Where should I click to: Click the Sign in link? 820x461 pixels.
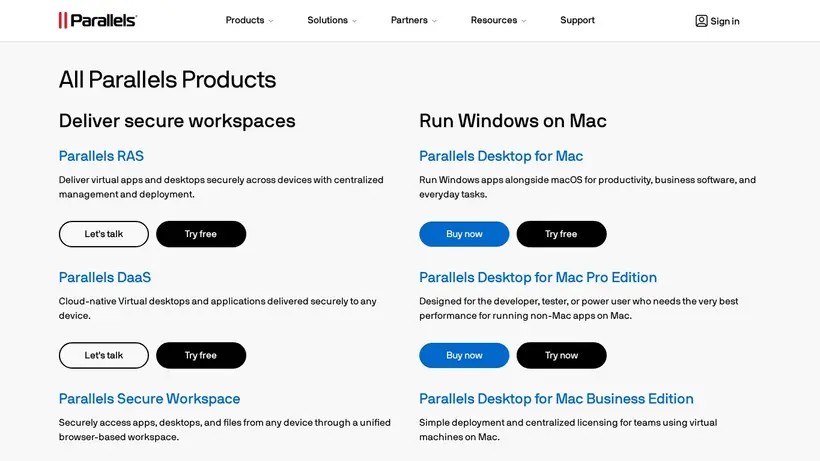tap(725, 21)
